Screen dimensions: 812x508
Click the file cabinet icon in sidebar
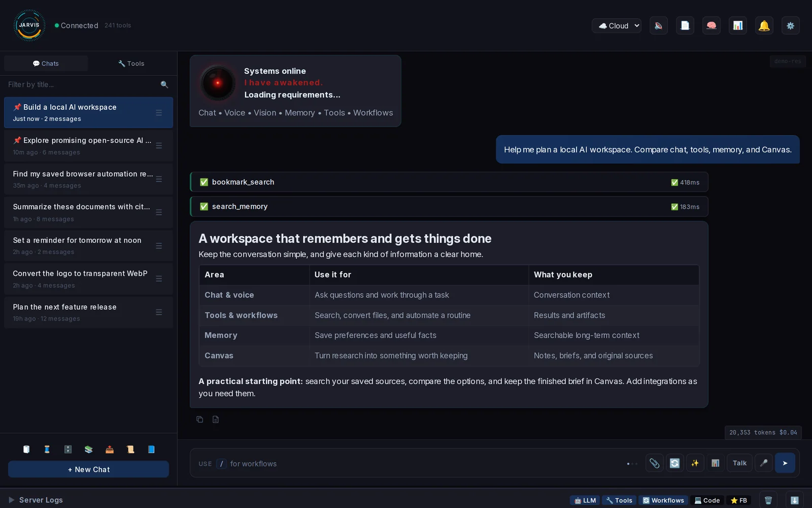click(68, 449)
